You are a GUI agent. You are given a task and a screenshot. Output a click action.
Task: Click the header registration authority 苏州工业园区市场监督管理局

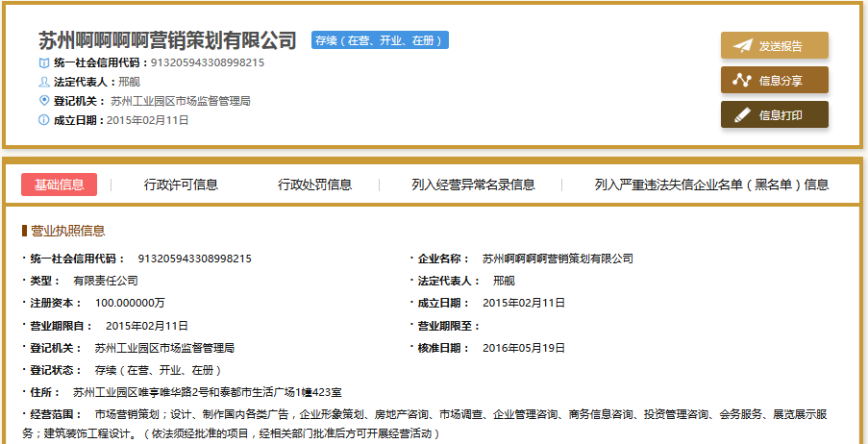pos(181,101)
